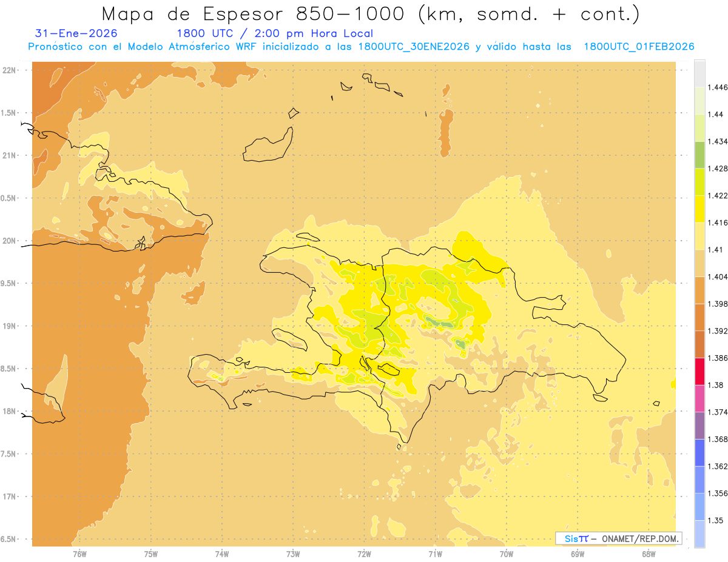The height and width of the screenshot is (562, 728).
Task: Click the '1800 UTC / 2:00 pm Hora Local' time text
Action: pos(275,34)
